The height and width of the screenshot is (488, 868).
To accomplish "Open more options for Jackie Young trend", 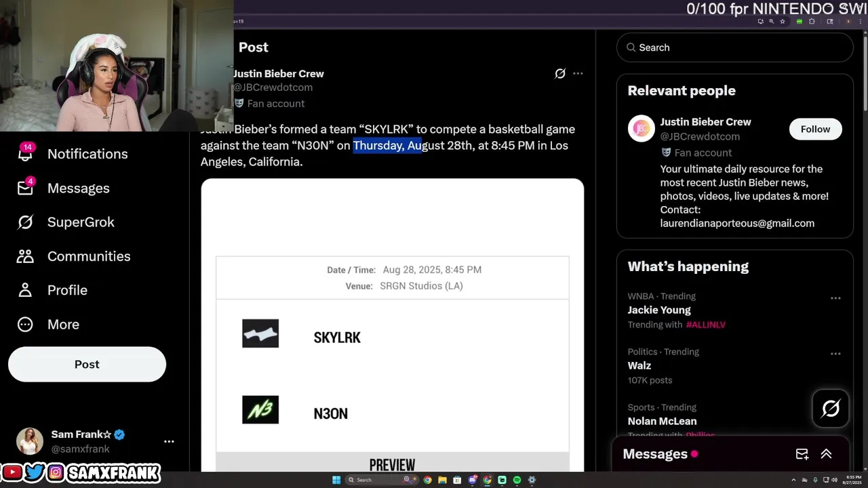I will tap(835, 298).
